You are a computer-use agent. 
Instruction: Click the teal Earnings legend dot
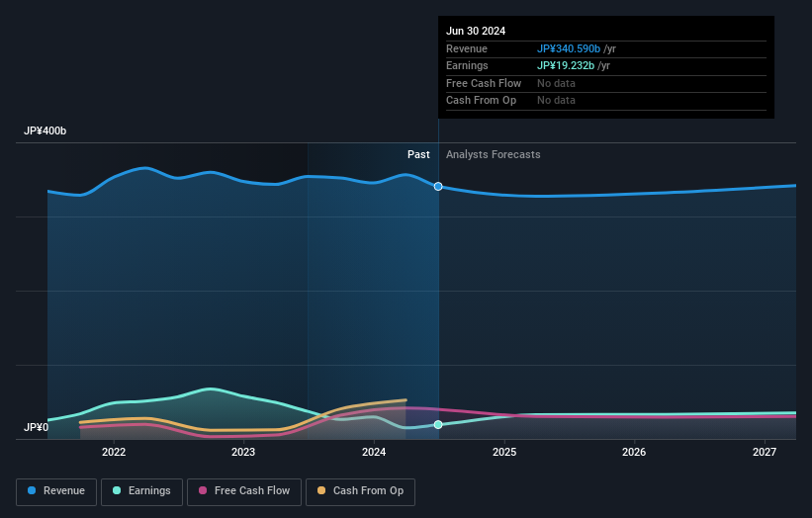coord(117,490)
